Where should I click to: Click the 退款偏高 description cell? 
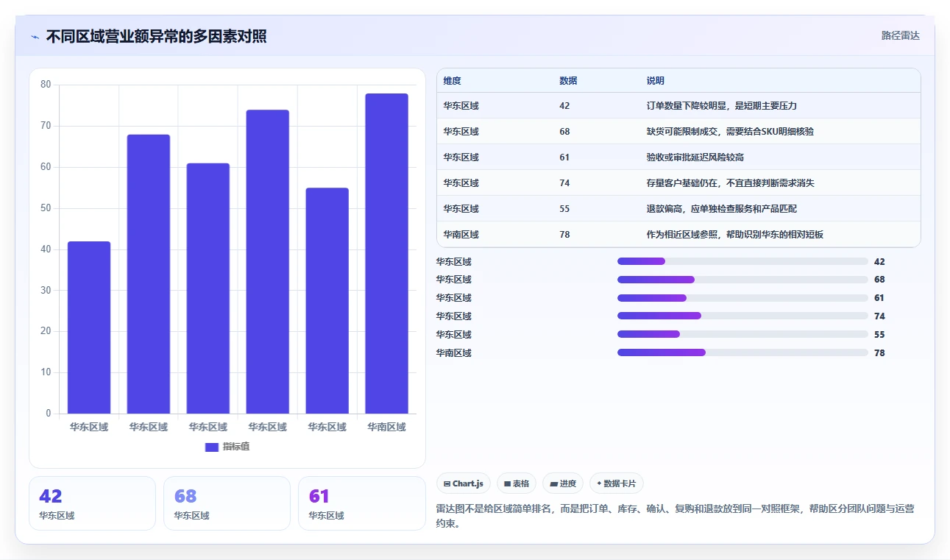(x=722, y=209)
